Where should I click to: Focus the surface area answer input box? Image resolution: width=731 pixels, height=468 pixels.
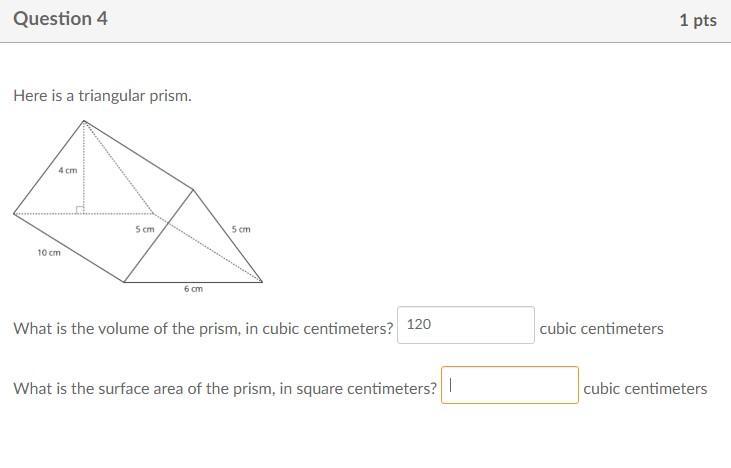pyautogui.click(x=510, y=385)
